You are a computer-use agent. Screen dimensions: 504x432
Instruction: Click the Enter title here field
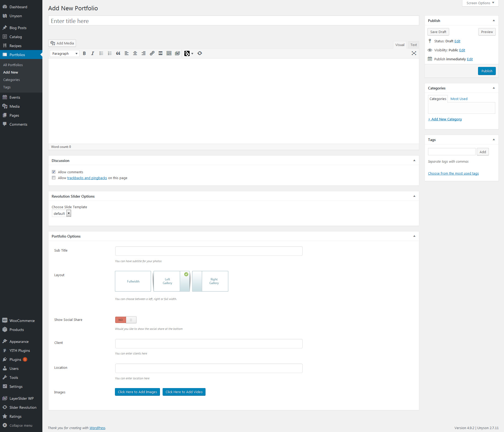point(233,21)
